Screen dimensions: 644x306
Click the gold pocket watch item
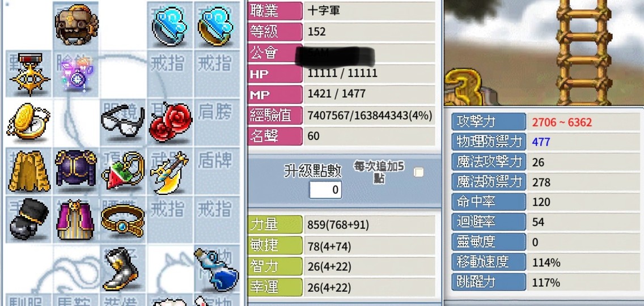coord(28,121)
